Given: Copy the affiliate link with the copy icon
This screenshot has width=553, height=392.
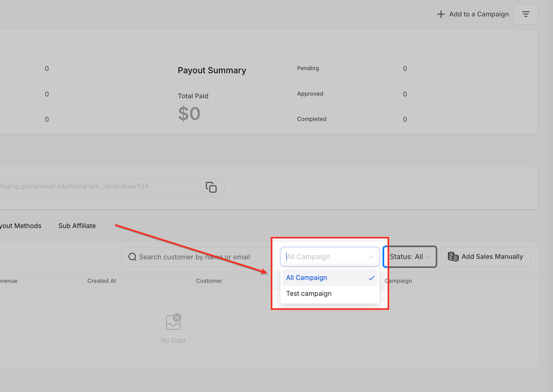Looking at the screenshot, I should [211, 187].
